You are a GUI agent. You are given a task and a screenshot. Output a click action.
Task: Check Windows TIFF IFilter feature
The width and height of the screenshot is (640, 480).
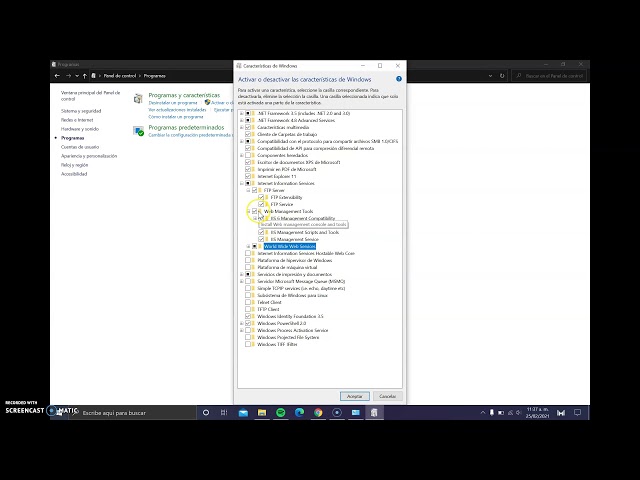[x=248, y=344]
